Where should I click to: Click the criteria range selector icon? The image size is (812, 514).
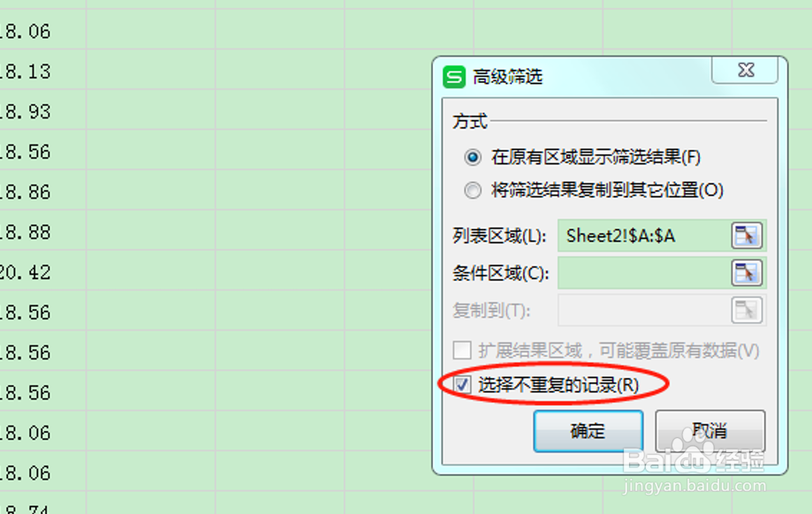[747, 273]
